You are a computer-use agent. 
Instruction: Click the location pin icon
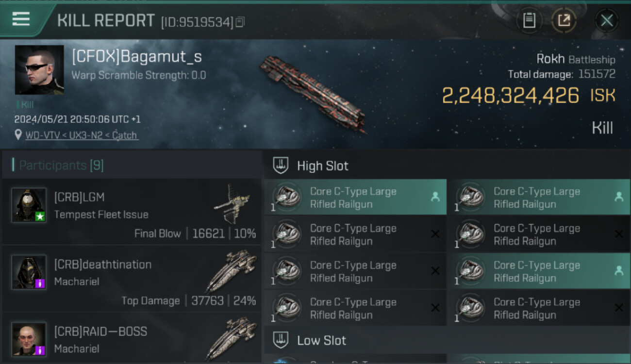point(18,135)
